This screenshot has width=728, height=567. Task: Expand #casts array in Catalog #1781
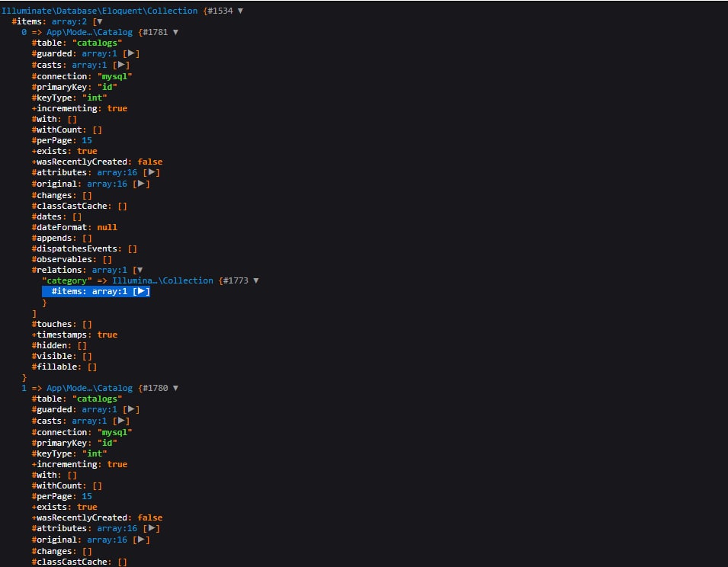[121, 65]
